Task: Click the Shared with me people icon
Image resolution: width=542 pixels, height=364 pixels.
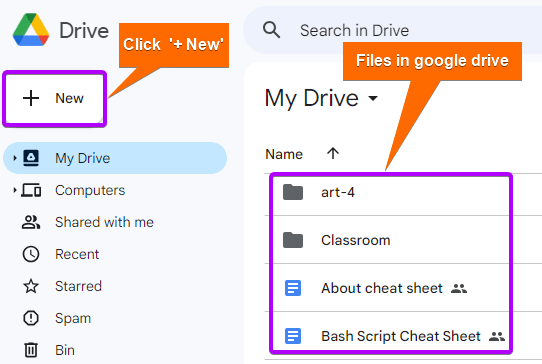Action: (31, 222)
